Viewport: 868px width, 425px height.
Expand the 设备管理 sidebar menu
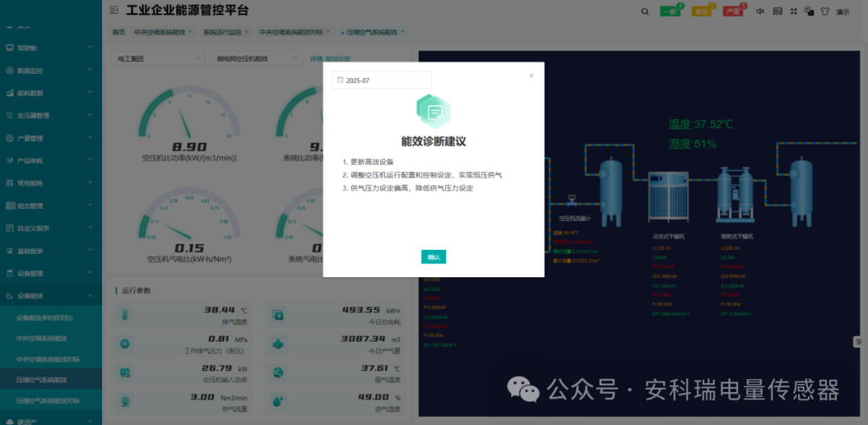pos(51,273)
